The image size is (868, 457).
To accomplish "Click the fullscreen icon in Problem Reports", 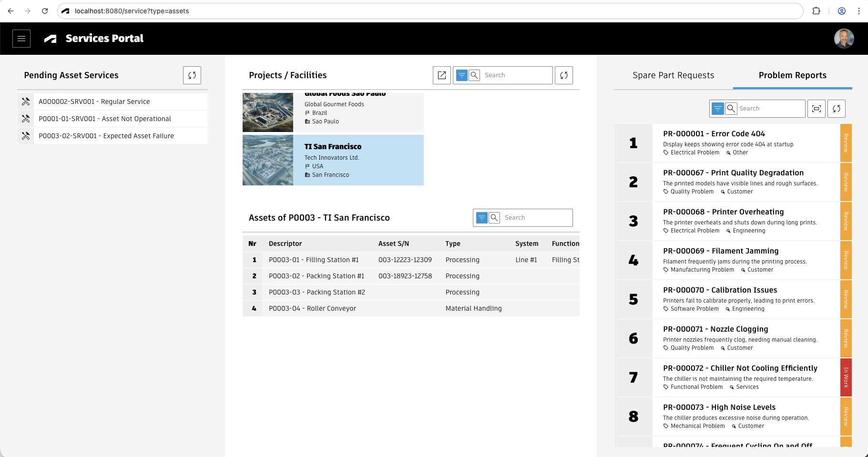I will (817, 109).
